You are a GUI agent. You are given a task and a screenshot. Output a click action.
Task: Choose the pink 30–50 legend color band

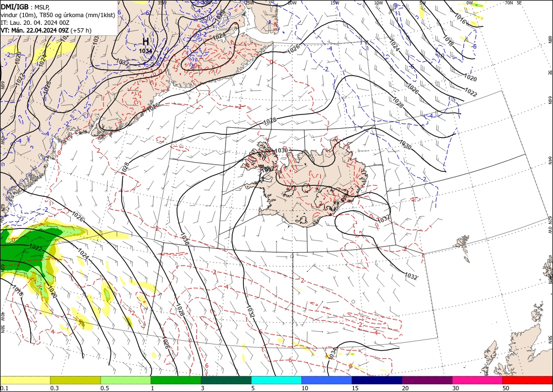[x=478, y=380]
